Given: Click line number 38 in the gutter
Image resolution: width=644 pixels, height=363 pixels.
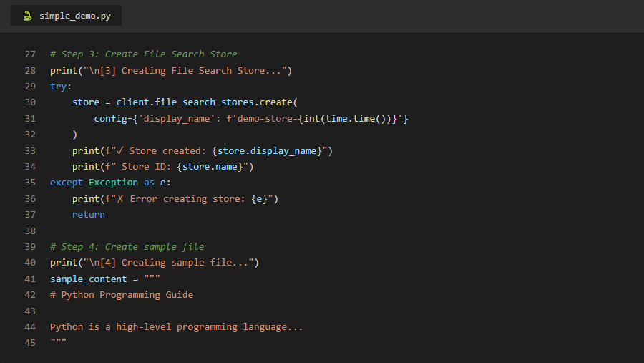Looking at the screenshot, I should click(x=30, y=231).
